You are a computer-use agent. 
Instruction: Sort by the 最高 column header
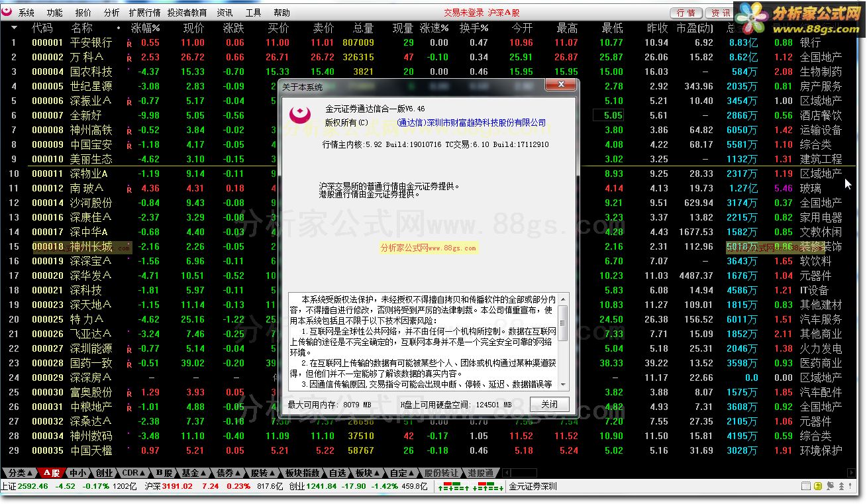567,28
